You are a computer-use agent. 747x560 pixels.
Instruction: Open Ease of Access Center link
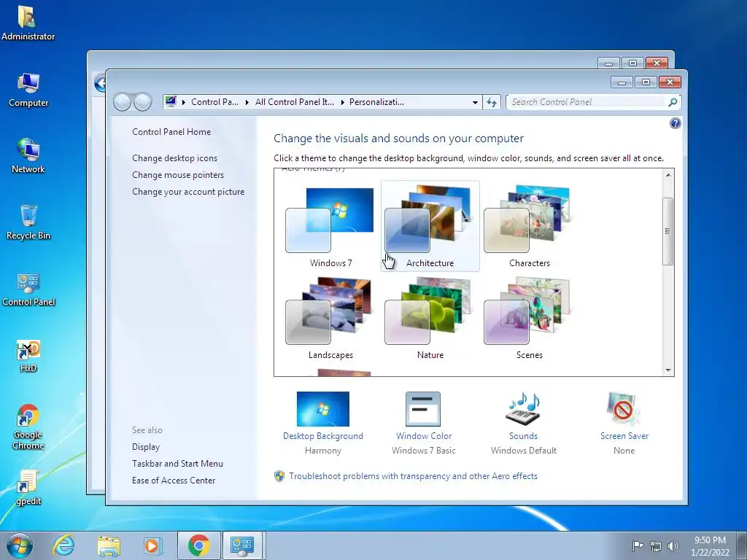(174, 480)
